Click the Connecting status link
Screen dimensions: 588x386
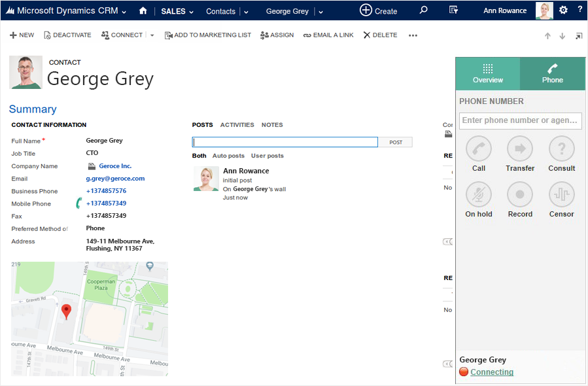point(492,372)
